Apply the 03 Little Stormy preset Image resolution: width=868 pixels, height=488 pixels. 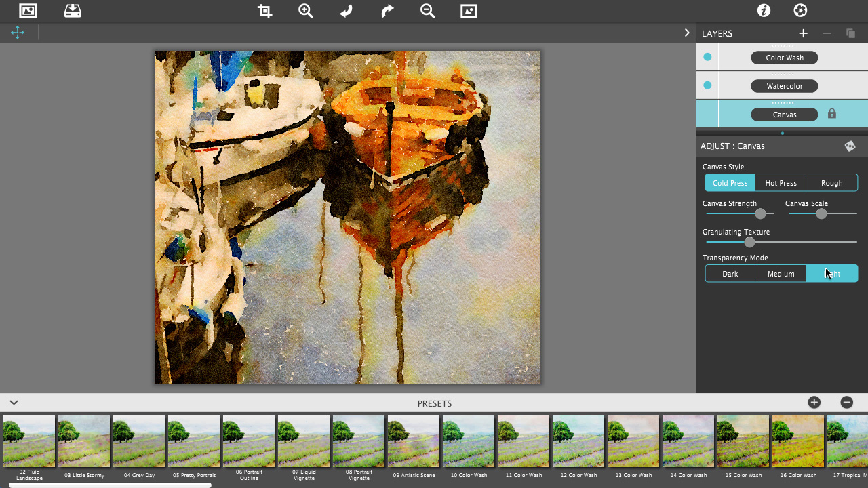pos(84,441)
